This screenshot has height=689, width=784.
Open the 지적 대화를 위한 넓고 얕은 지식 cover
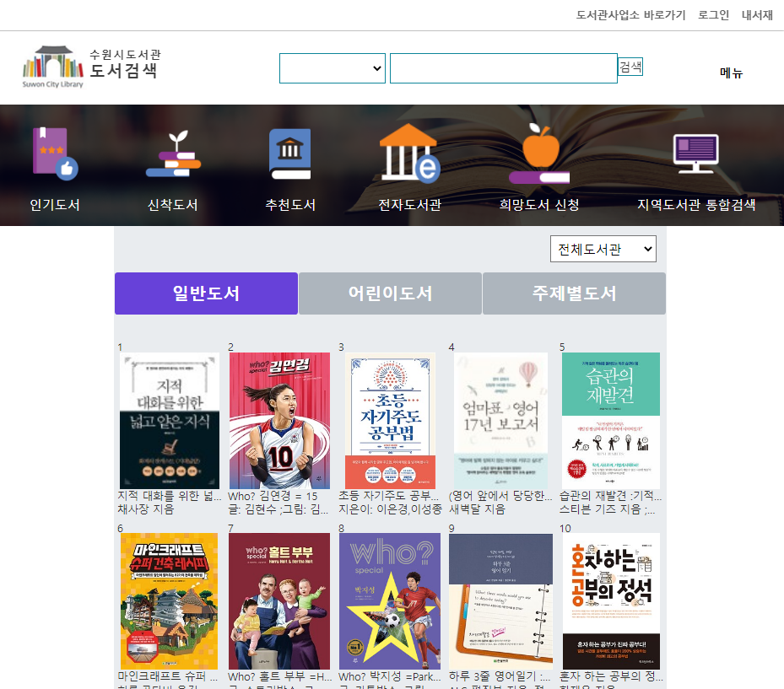(x=170, y=421)
